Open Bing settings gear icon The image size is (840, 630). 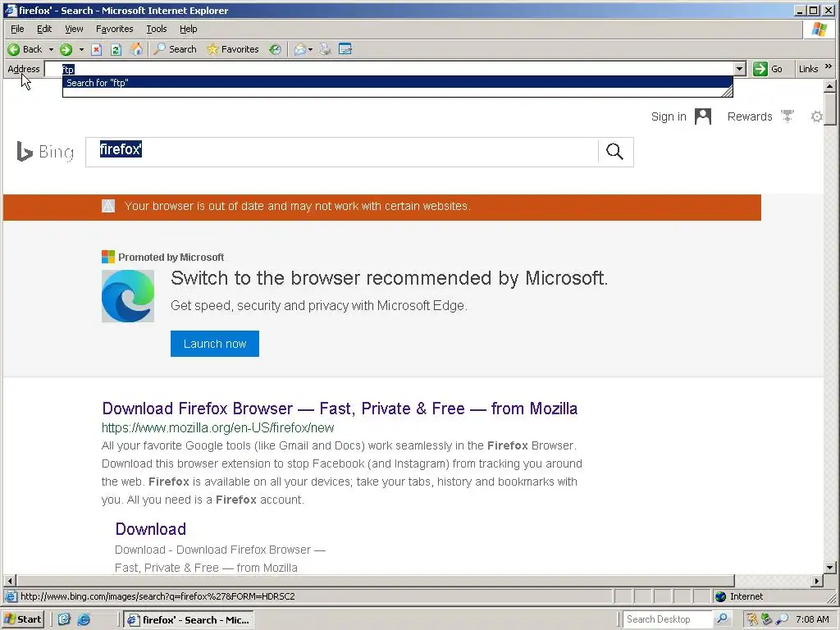[x=816, y=116]
